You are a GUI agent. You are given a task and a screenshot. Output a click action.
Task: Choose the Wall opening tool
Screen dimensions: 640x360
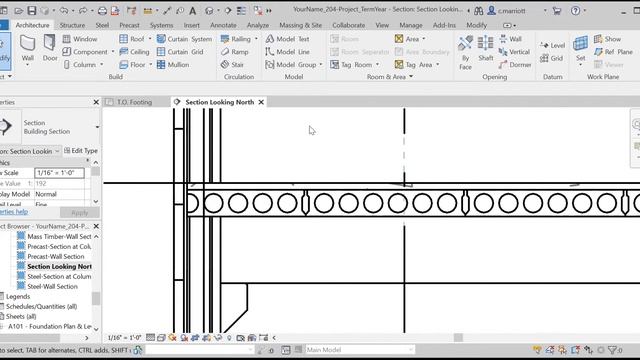tap(511, 39)
